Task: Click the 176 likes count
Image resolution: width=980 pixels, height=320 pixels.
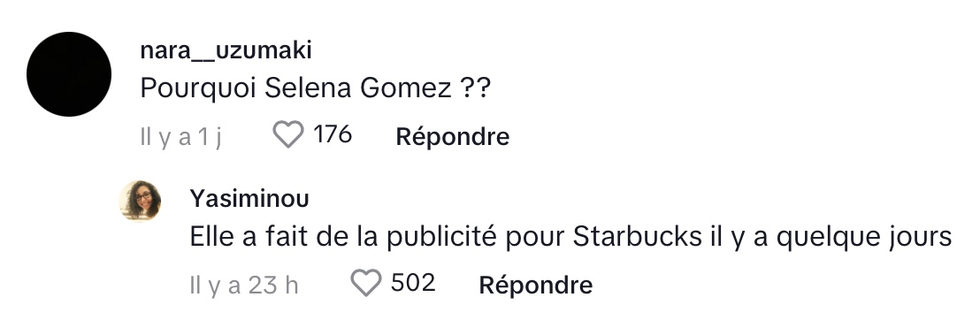Action: click(x=333, y=134)
